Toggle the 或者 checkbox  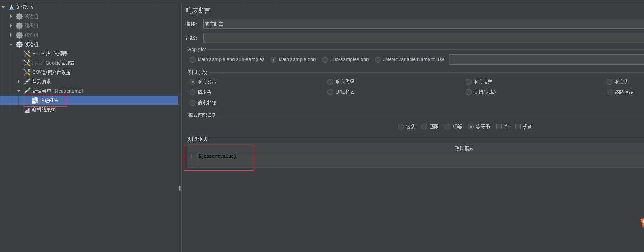tap(517, 126)
